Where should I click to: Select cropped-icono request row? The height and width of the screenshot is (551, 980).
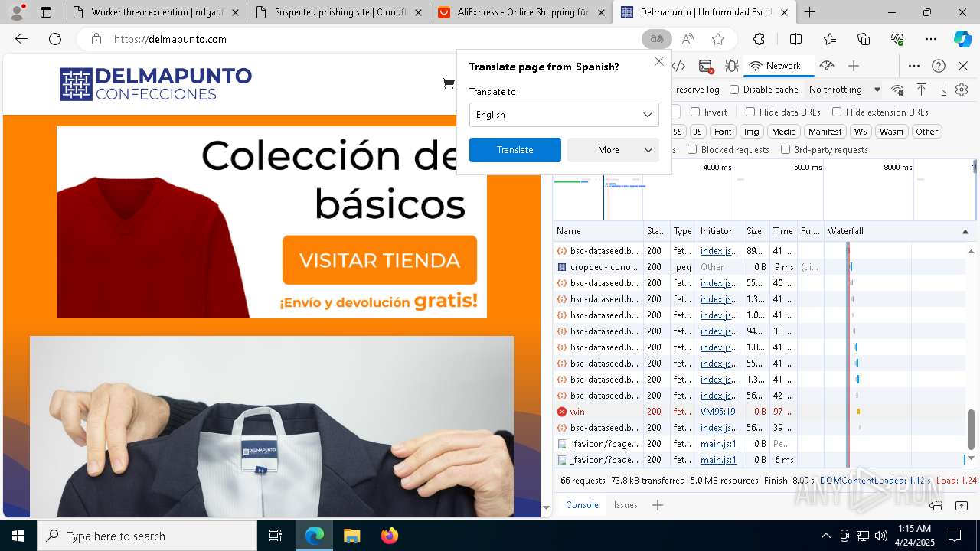pos(759,267)
